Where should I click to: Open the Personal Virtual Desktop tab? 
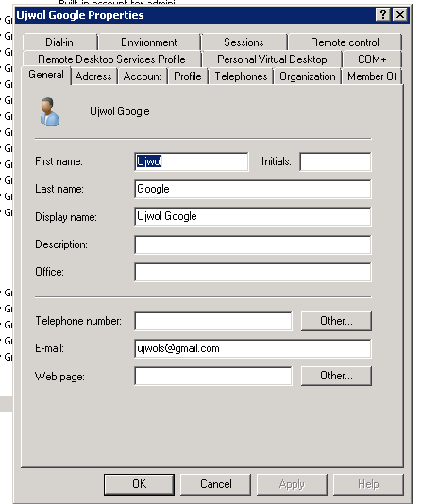(272, 59)
